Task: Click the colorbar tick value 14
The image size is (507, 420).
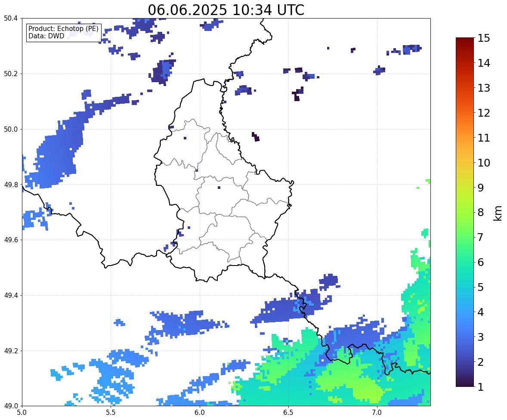Action: tap(484, 63)
